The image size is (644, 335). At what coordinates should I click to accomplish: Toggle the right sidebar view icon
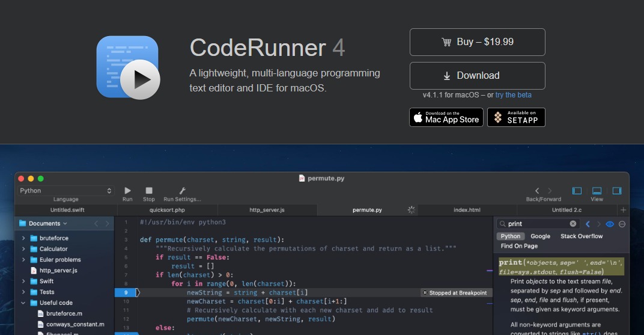[617, 191]
